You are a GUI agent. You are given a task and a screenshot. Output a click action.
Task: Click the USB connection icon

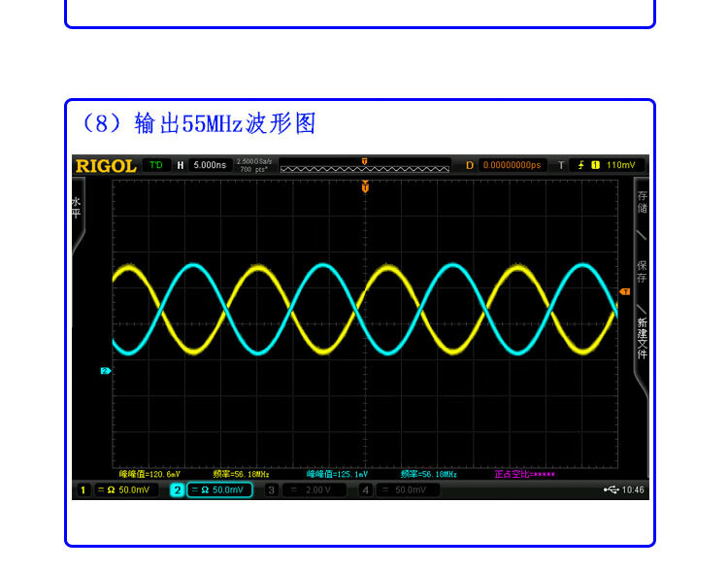[x=609, y=490]
